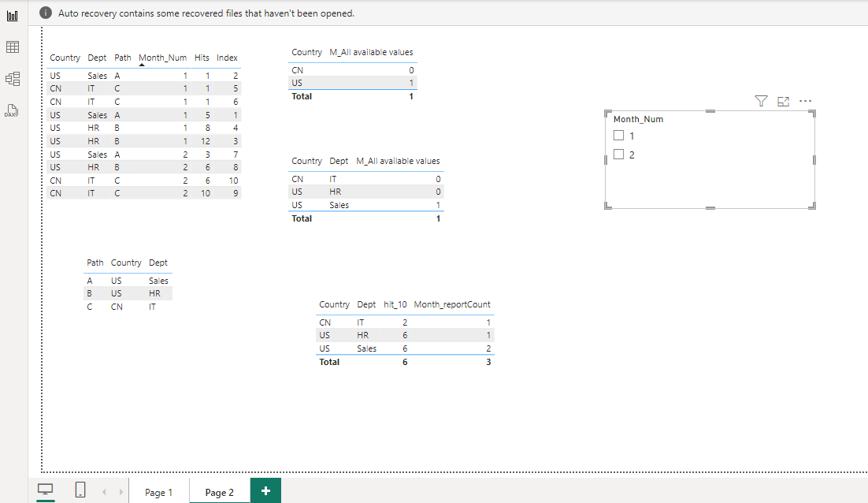The image size is (868, 503).
Task: Click previous page scroll arrow
Action: coord(104,492)
